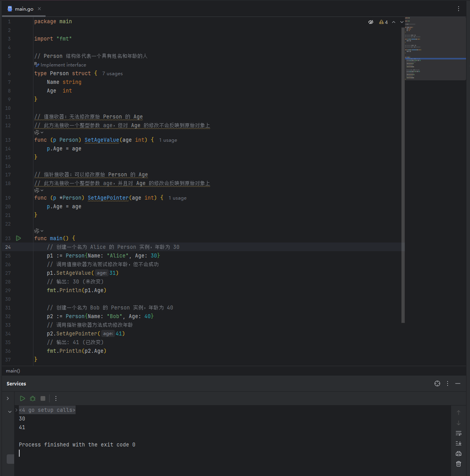Rerun the program in Services toolbar

[x=22, y=398]
